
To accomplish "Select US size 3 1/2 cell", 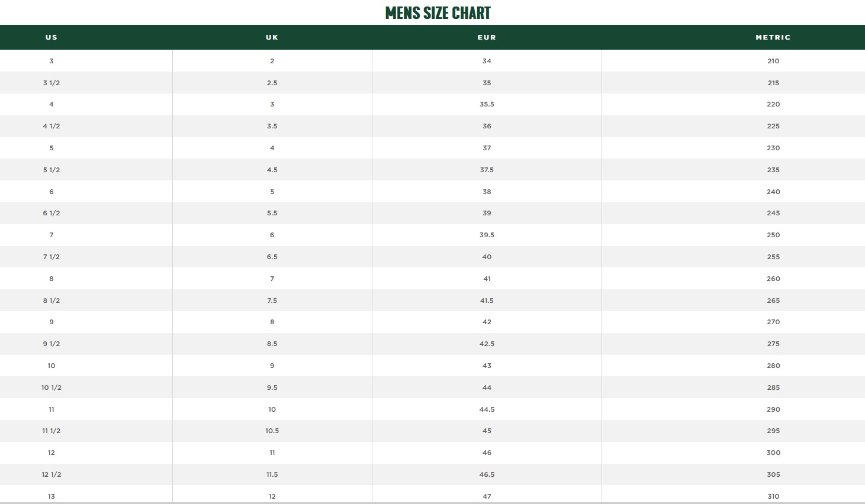I will 52,83.
